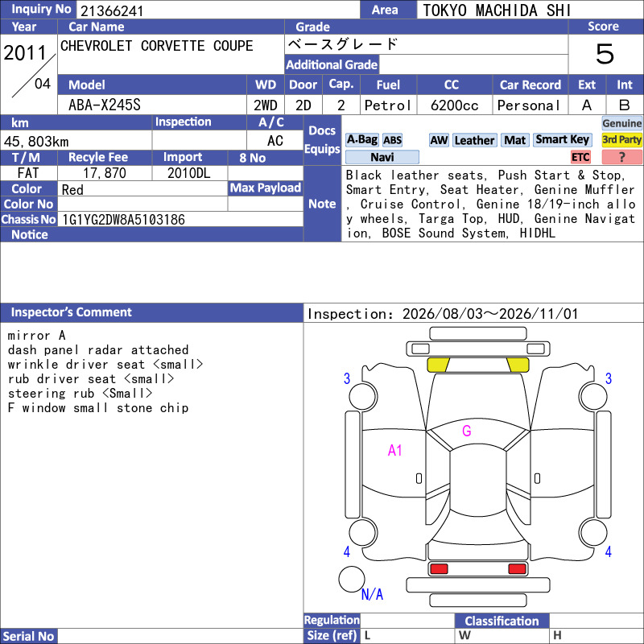Screen dimensions: 644x644
Task: Click the A1 mark on the car diagram
Action: [394, 451]
